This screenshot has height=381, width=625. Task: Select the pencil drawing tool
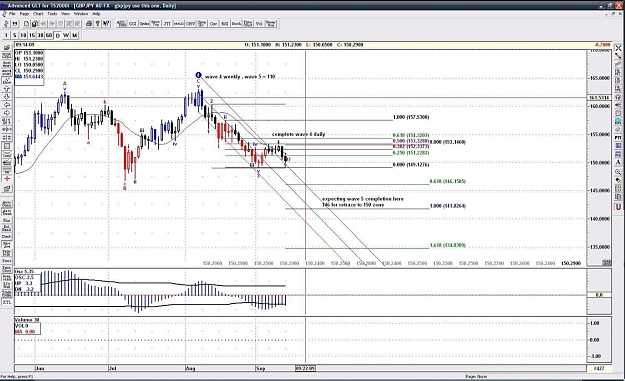click(x=618, y=56)
